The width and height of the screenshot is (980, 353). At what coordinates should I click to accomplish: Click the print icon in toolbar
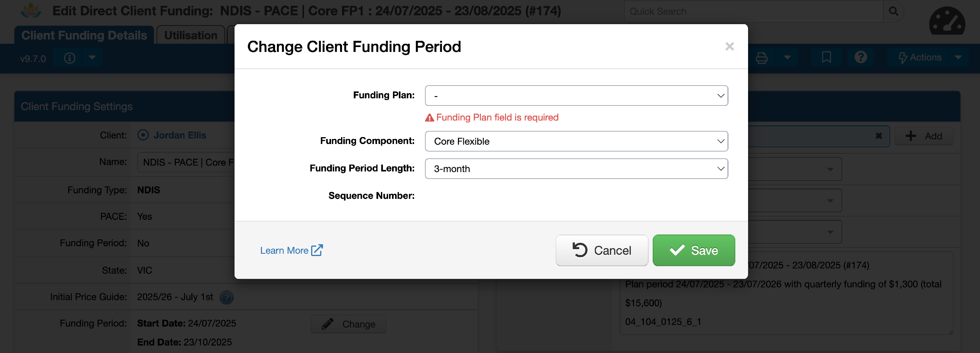click(761, 58)
